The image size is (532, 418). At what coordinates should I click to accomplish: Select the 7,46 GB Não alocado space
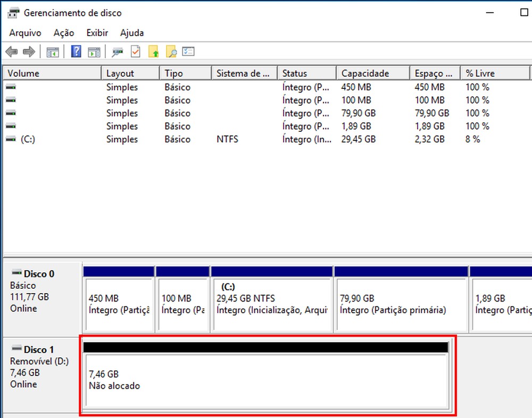(266, 375)
